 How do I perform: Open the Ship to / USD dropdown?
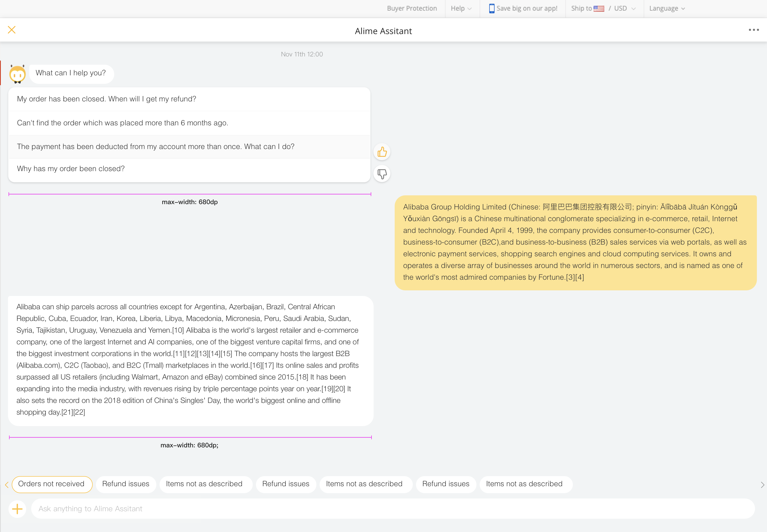(603, 9)
